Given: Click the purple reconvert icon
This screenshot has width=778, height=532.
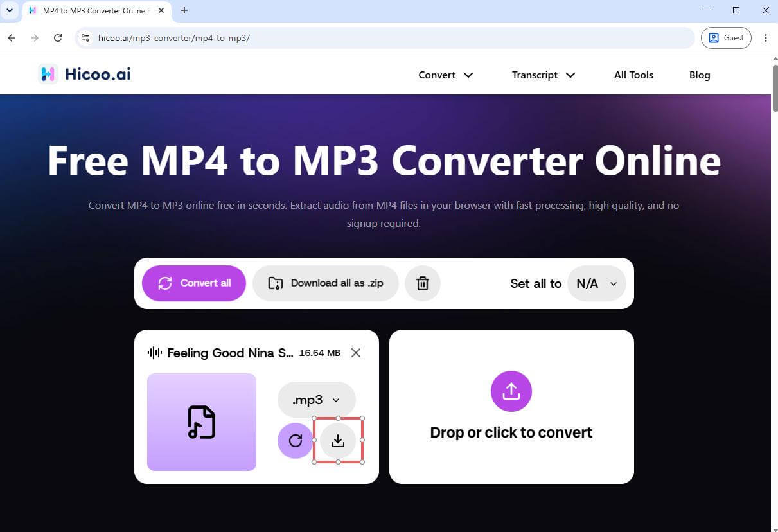Looking at the screenshot, I should tap(296, 441).
